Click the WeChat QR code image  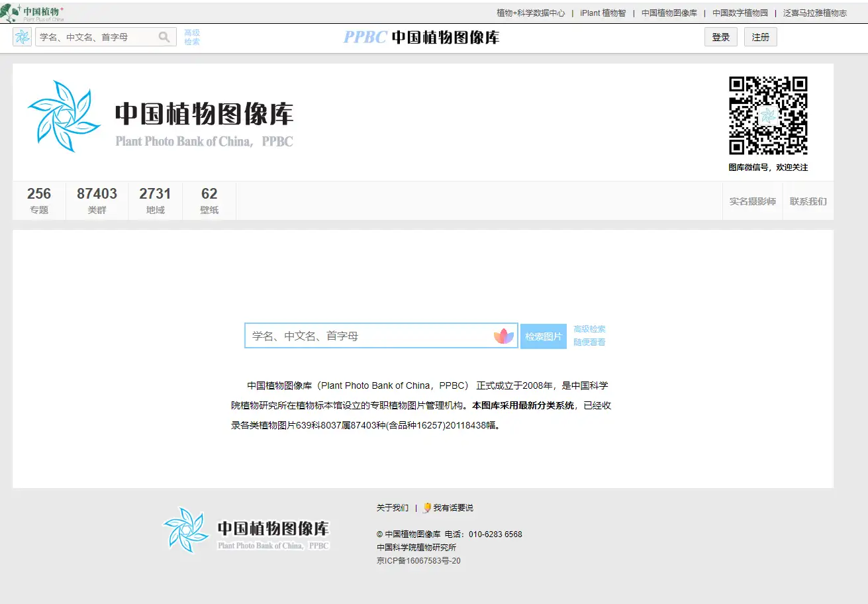pyautogui.click(x=768, y=116)
